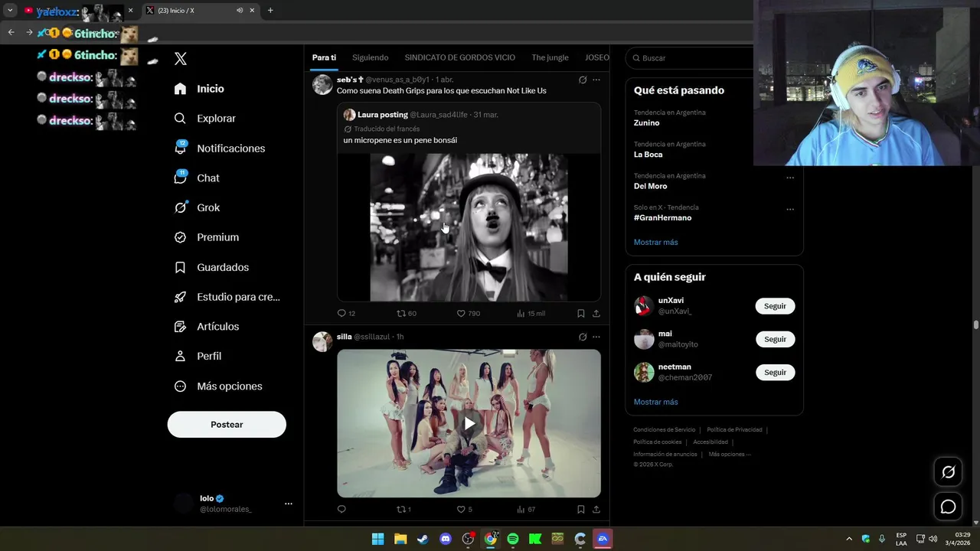980x551 pixels.
Task: Open Spotify from the taskbar
Action: [513, 539]
